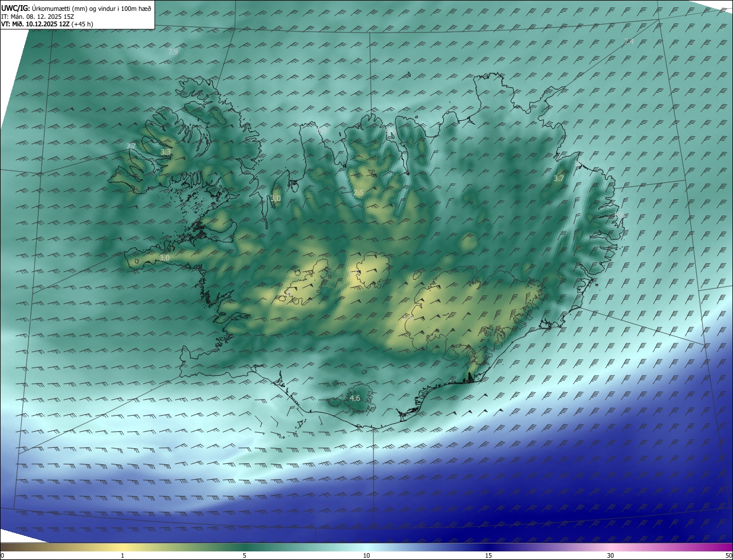Click the 7.7 precipitation value label
The height and width of the screenshot is (560, 733).
(131, 147)
